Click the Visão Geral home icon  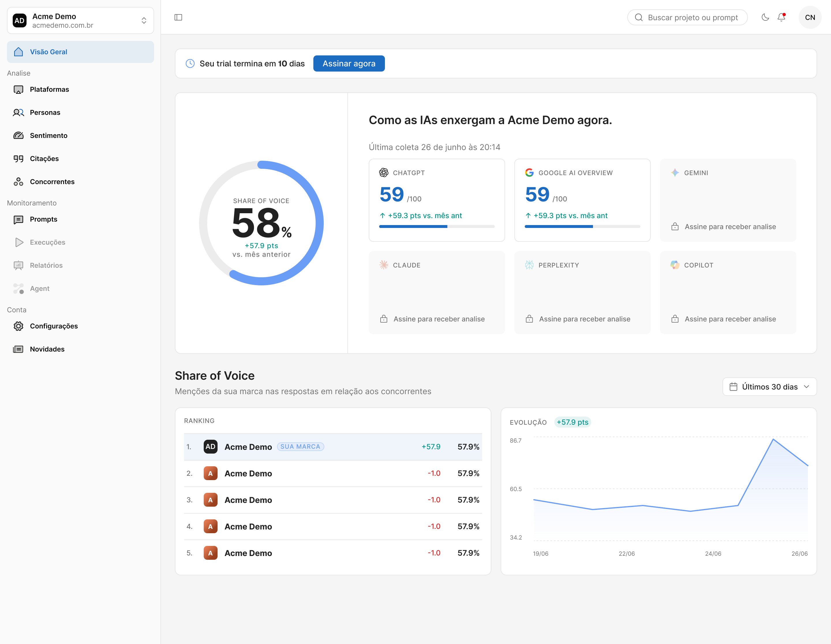pos(18,52)
